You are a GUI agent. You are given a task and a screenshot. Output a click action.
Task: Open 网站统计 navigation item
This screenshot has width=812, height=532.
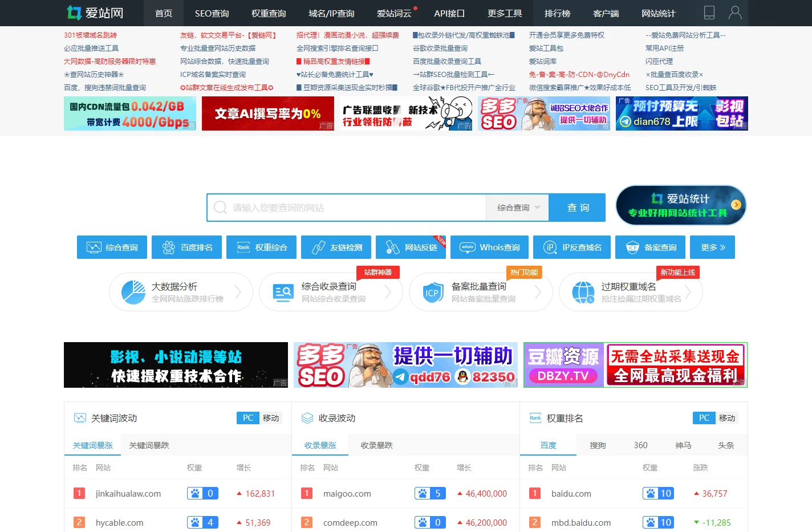pyautogui.click(x=659, y=13)
